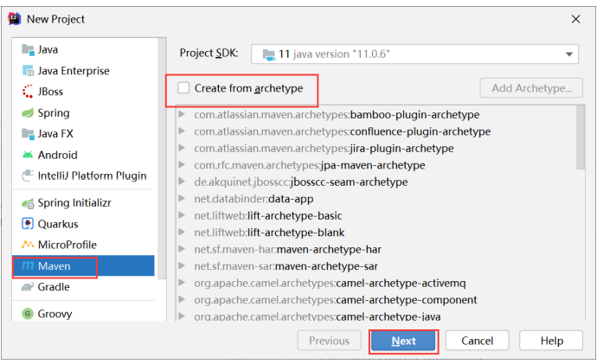The height and width of the screenshot is (364, 603).
Task: Click the Previous button
Action: (x=330, y=341)
